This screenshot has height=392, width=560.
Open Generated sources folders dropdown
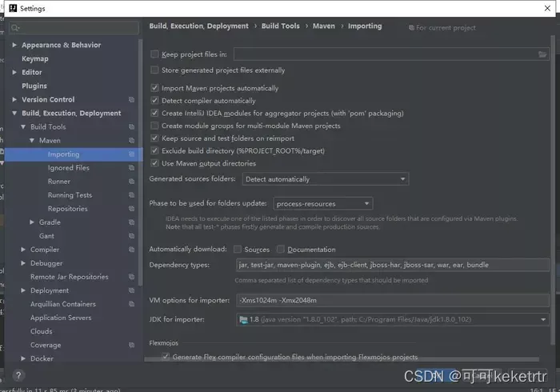(326, 179)
